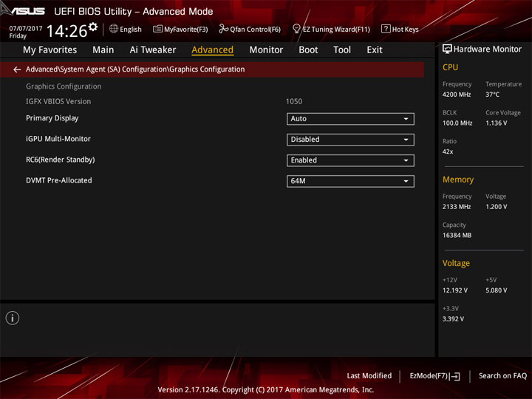
Task: Click the settings gear next to the clock
Action: pos(93,27)
